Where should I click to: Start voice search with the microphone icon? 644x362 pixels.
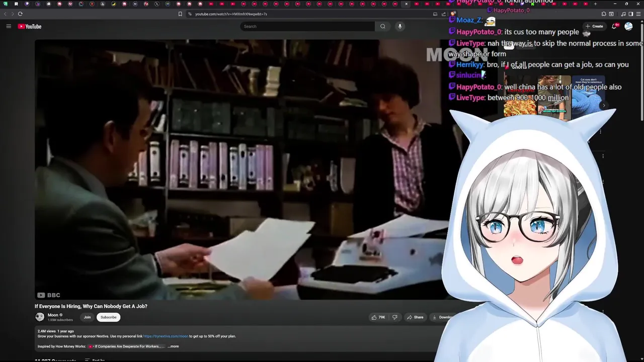point(400,26)
